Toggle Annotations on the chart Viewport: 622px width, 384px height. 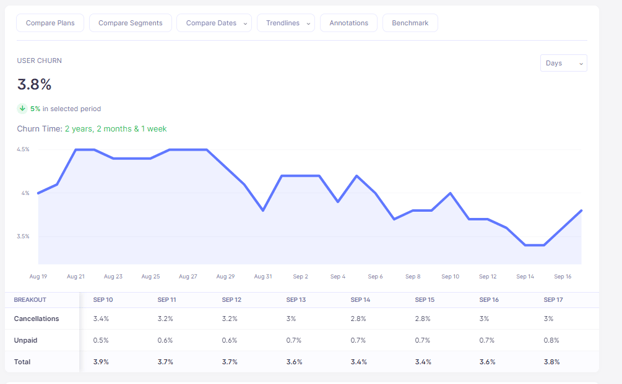point(349,23)
